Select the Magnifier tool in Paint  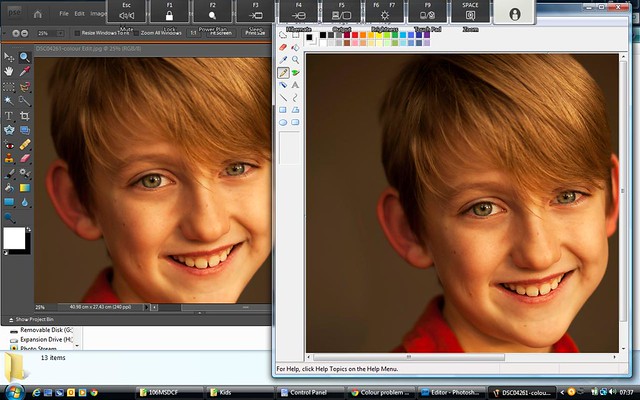(296, 60)
